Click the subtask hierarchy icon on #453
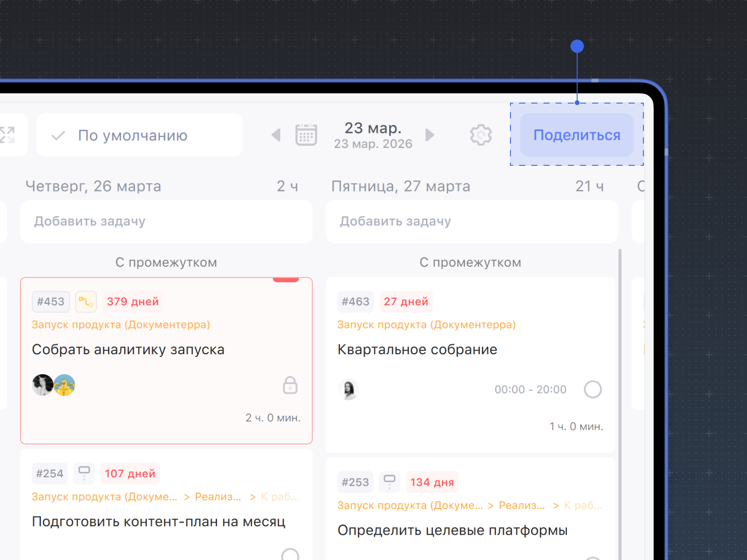The image size is (747, 560). pyautogui.click(x=86, y=302)
